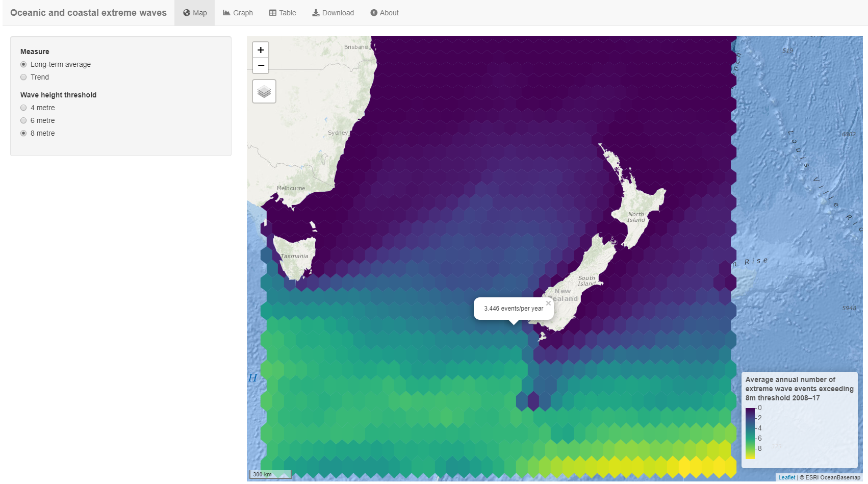Open the map layers control
868x484 pixels.
pos(264,91)
